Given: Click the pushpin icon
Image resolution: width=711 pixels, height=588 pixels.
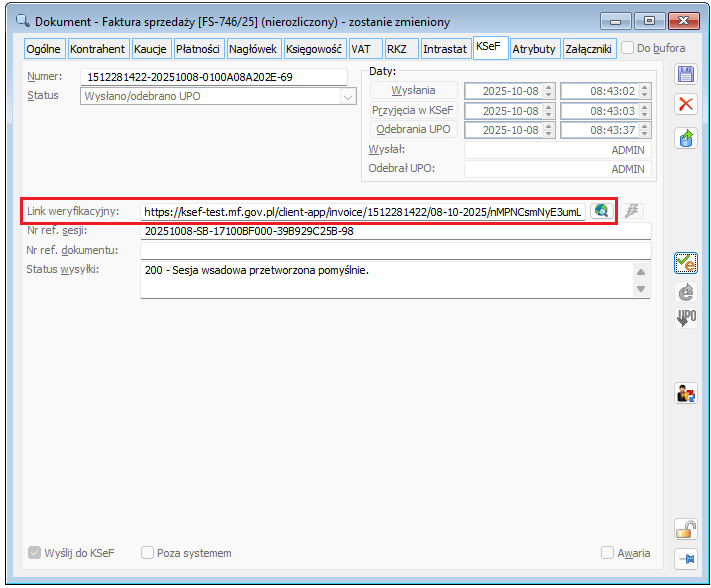Looking at the screenshot, I should 686,559.
